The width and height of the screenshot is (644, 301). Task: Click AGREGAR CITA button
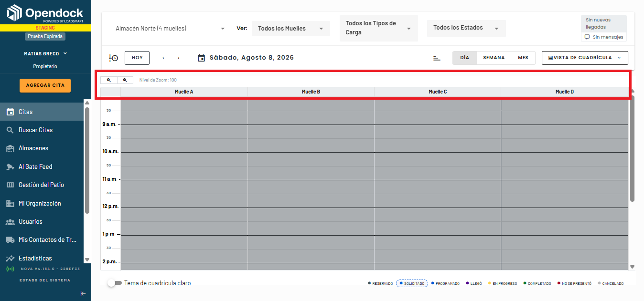(45, 85)
